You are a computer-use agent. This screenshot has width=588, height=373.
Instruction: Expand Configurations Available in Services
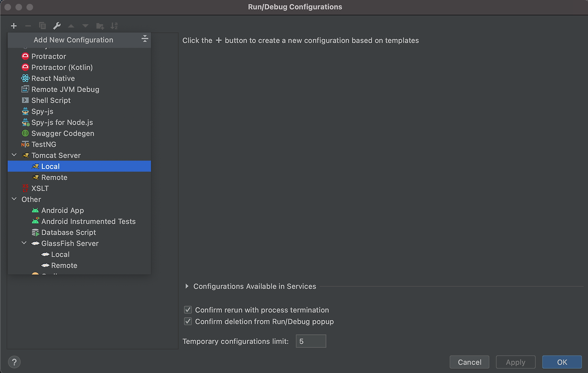[x=187, y=286]
